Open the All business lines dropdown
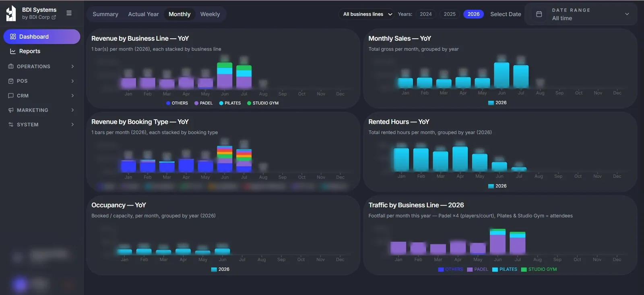The width and height of the screenshot is (644, 295). pos(367,14)
